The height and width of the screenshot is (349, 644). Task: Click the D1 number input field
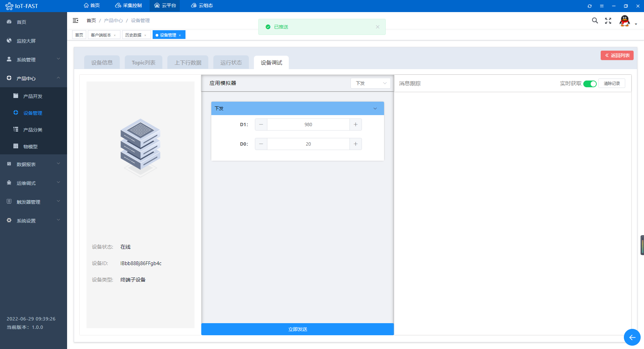308,124
